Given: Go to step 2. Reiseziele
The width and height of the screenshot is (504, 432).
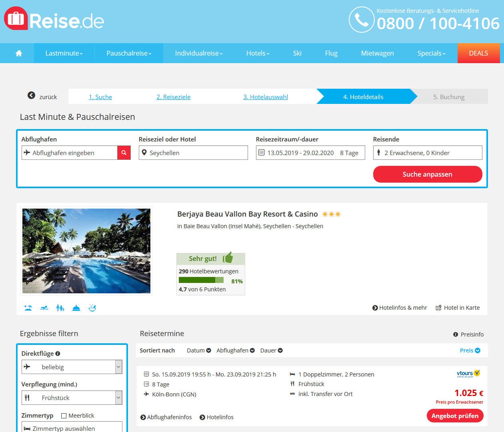Looking at the screenshot, I should [x=174, y=97].
